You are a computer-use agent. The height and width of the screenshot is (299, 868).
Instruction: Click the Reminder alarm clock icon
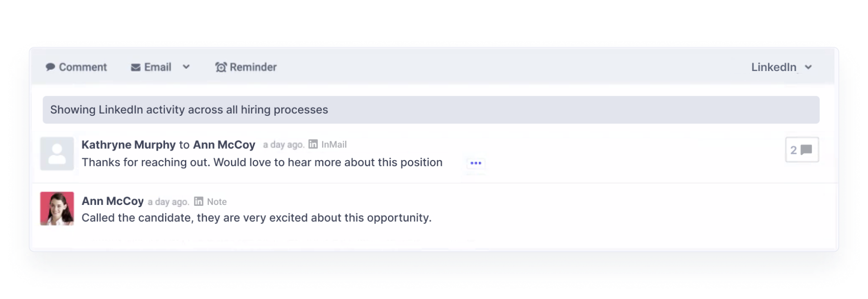[221, 67]
